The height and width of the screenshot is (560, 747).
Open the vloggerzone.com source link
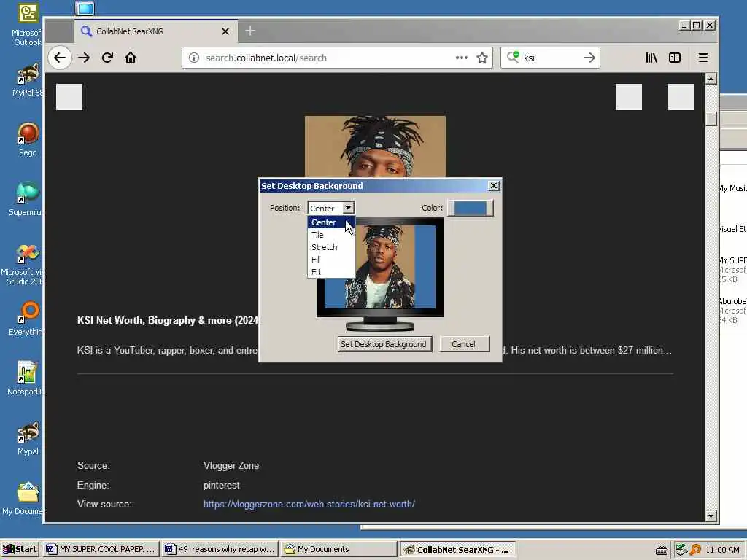(x=309, y=504)
